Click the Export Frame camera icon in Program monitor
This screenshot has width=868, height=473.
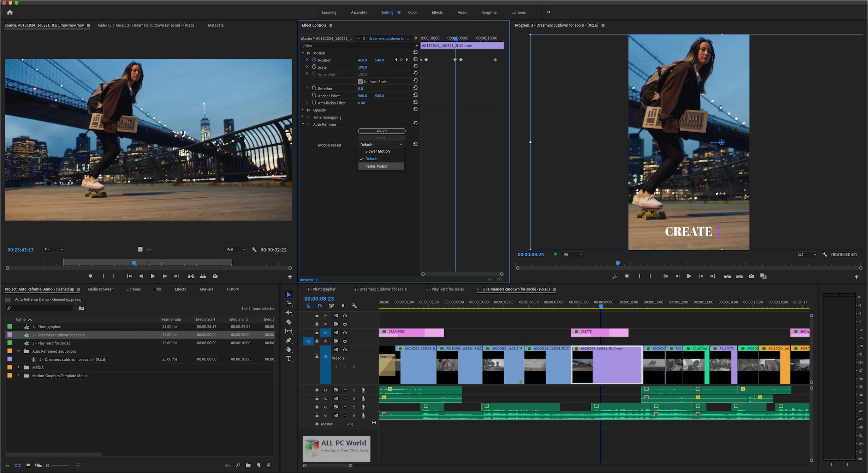pyautogui.click(x=751, y=276)
